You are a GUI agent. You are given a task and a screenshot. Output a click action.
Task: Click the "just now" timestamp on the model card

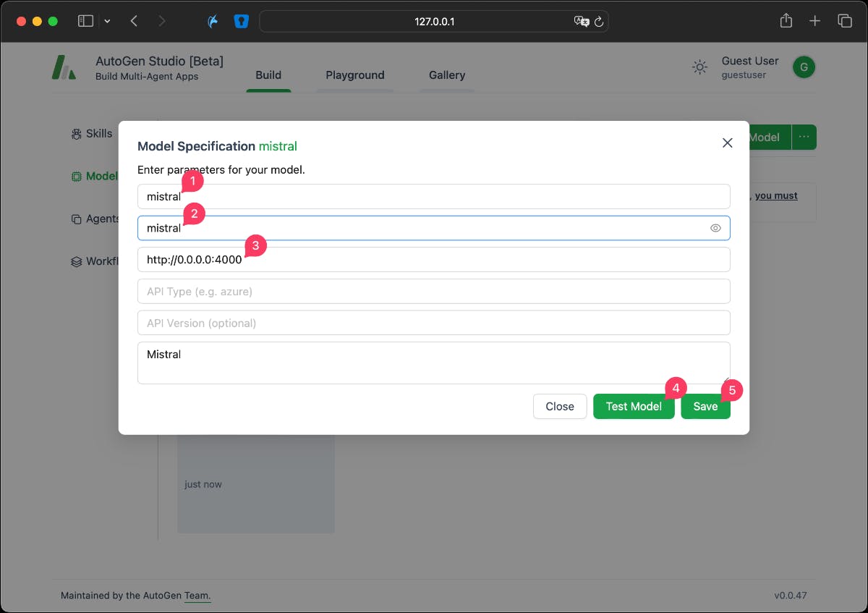pyautogui.click(x=203, y=484)
